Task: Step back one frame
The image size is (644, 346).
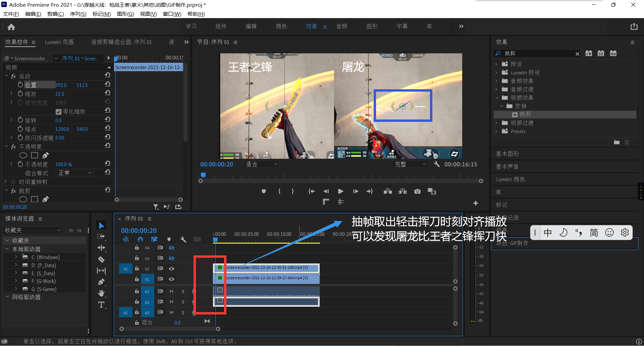Action: (x=326, y=191)
